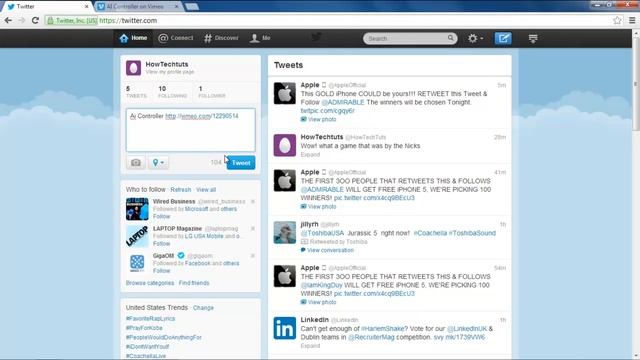
Task: Open location pin dropdown
Action: 158,162
